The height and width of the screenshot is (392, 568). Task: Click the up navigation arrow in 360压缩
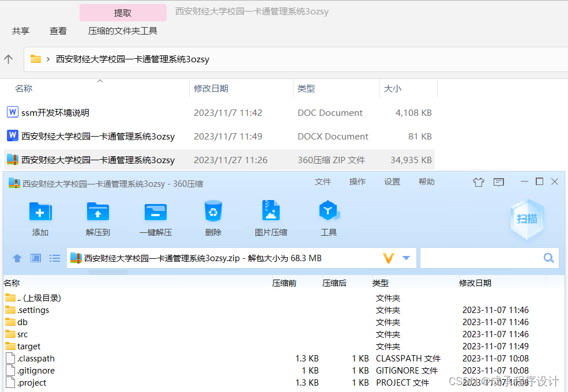[17, 258]
